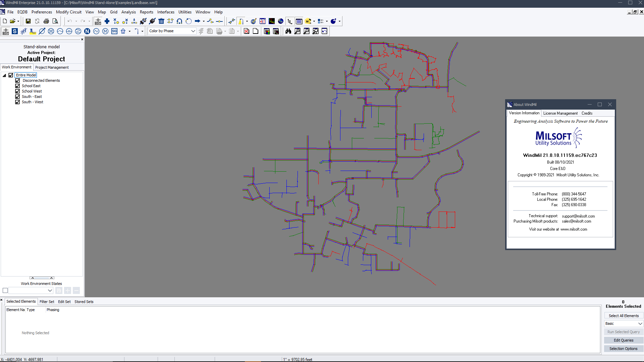Click the Edit Queries button
This screenshot has height=362, width=644.
(x=624, y=340)
